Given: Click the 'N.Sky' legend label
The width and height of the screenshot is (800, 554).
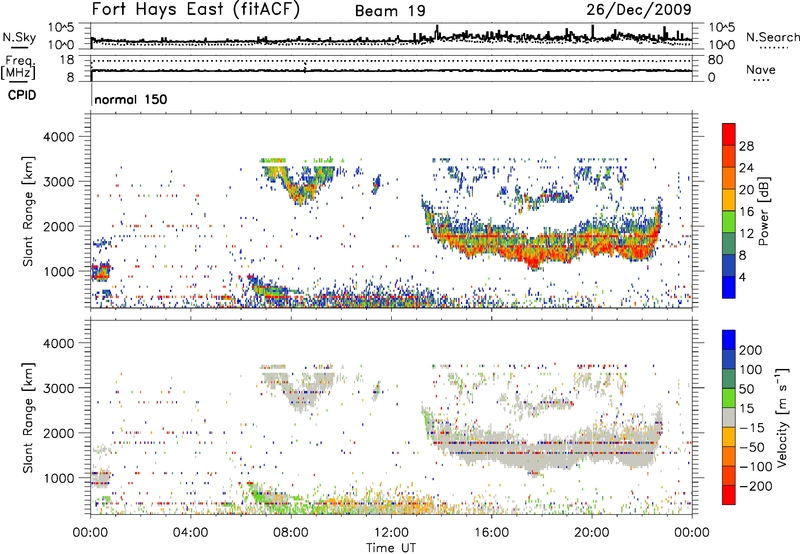Looking at the screenshot, I should coord(19,37).
